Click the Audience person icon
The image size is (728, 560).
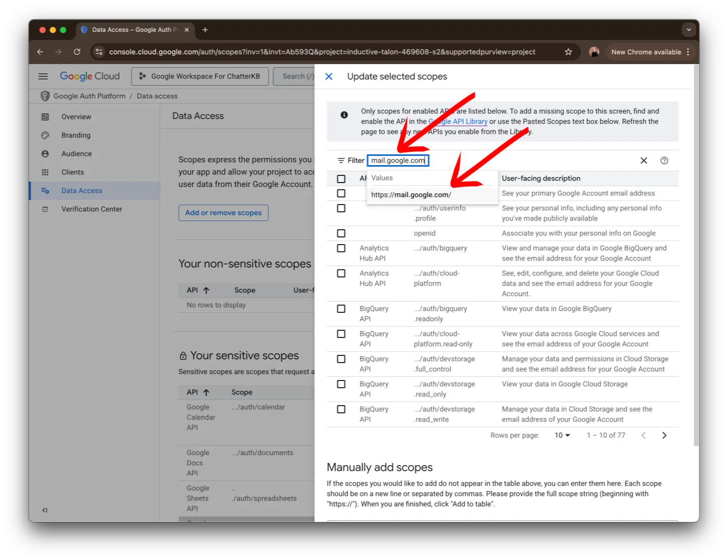tap(45, 154)
